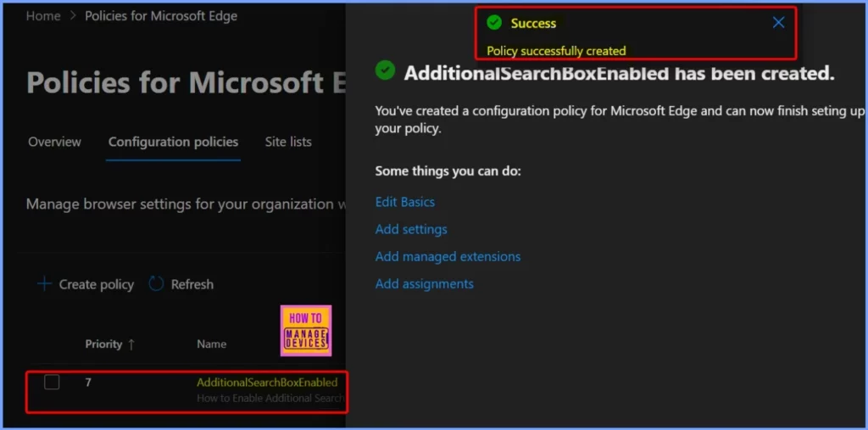Screen dimensions: 868x430
Task: Open Policies for Microsoft Edge breadcrumb
Action: 161,16
